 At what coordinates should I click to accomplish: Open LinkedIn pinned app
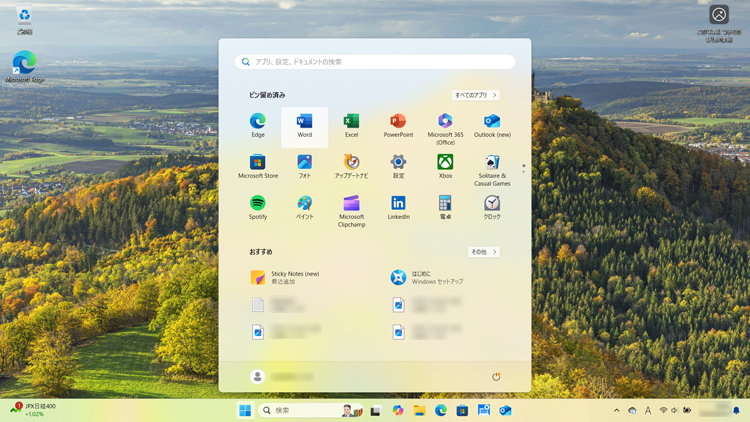click(398, 205)
